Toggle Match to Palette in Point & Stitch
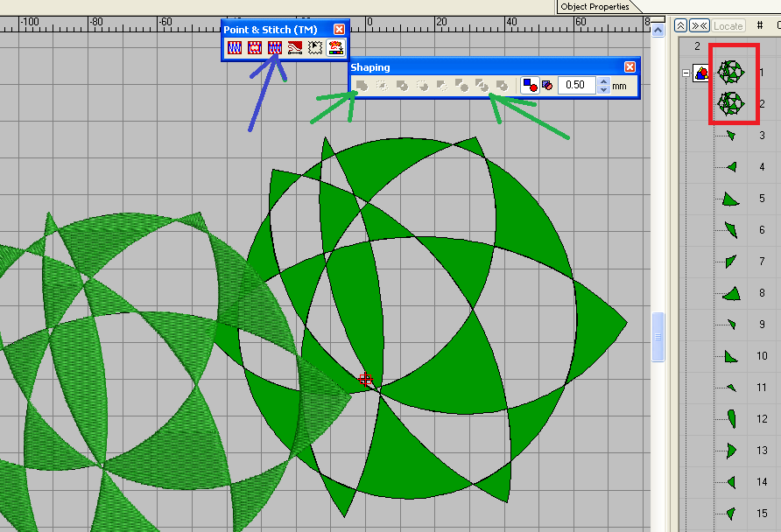This screenshot has width=781, height=532. pyautogui.click(x=335, y=48)
